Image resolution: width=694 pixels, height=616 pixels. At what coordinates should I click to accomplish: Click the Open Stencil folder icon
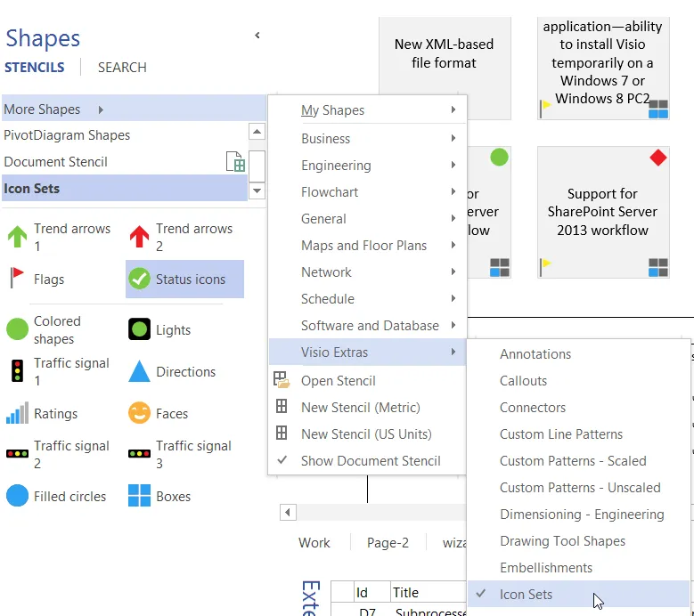(282, 380)
